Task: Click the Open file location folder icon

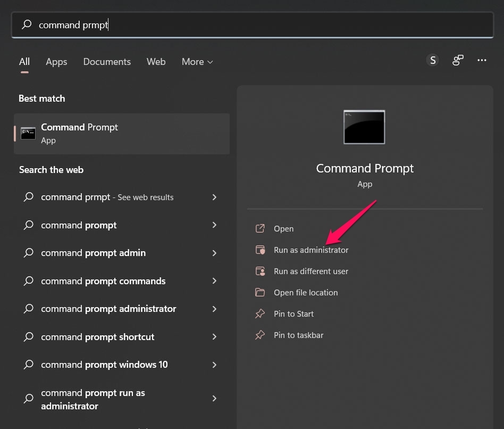Action: coord(260,292)
